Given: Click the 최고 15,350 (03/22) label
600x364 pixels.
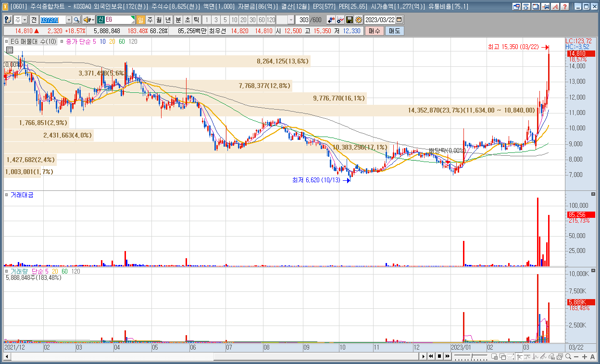Looking at the screenshot, I should point(513,47).
